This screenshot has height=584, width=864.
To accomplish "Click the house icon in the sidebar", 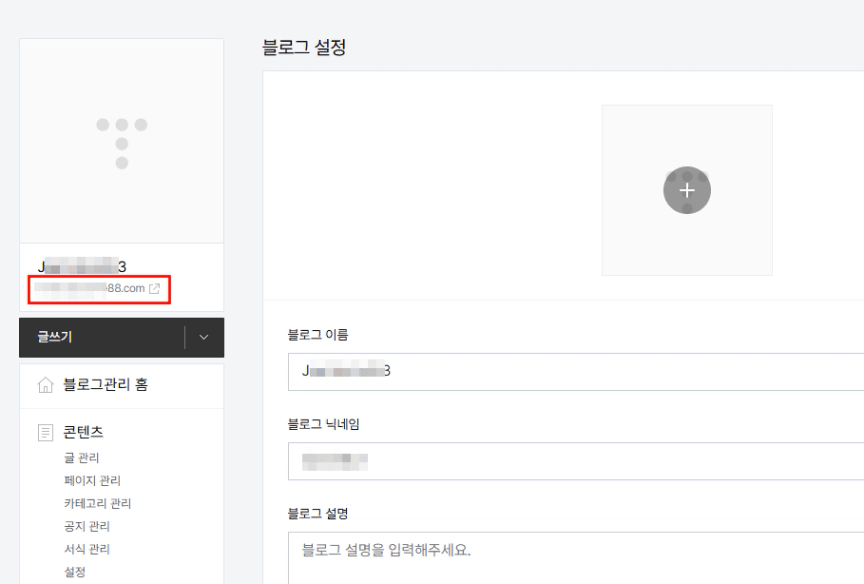I will pos(45,385).
